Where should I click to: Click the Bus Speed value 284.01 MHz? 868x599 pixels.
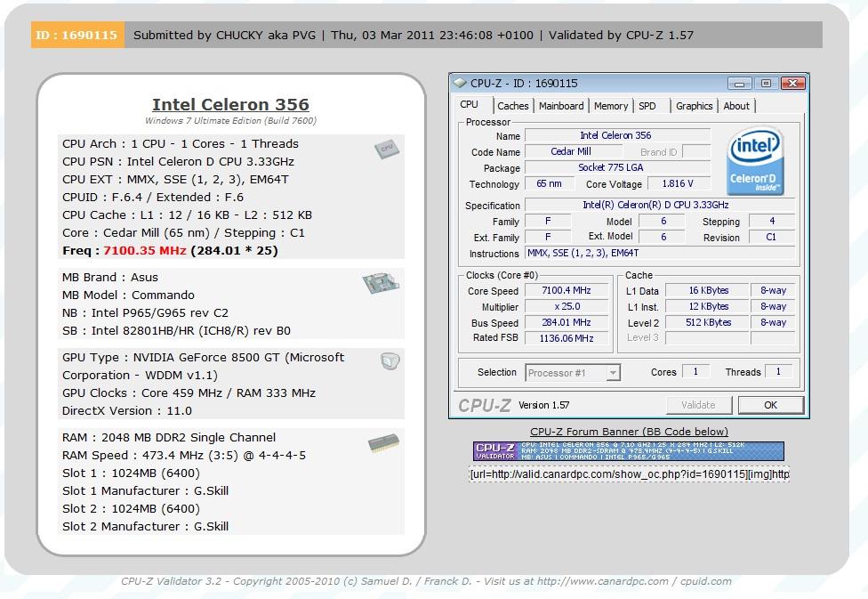point(566,322)
